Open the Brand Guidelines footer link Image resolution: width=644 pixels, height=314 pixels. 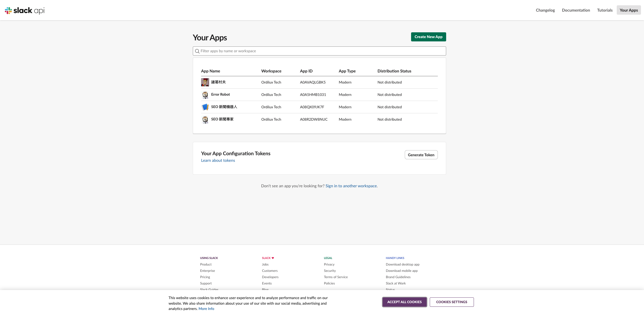pyautogui.click(x=398, y=277)
